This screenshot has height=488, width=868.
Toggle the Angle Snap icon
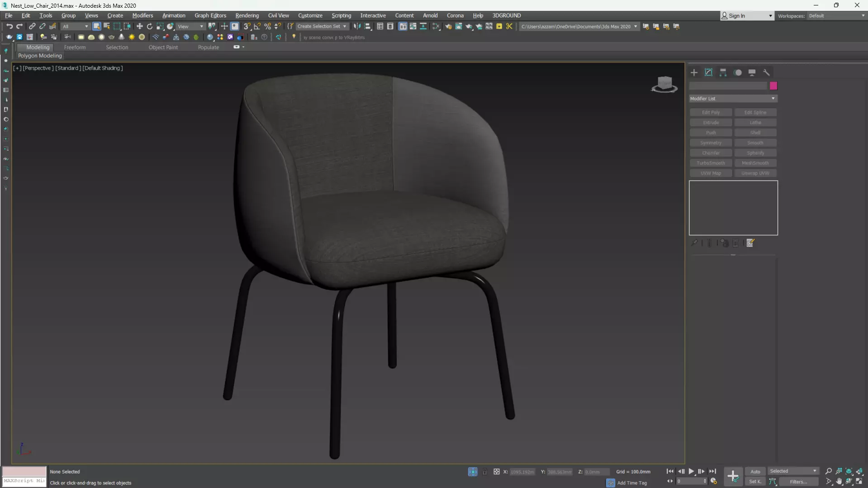pos(257,26)
